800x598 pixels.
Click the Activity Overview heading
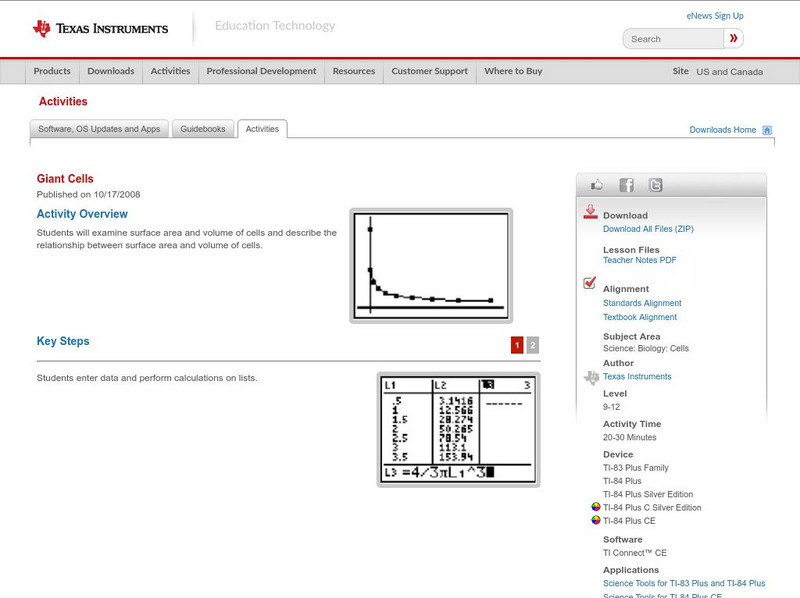click(x=82, y=214)
